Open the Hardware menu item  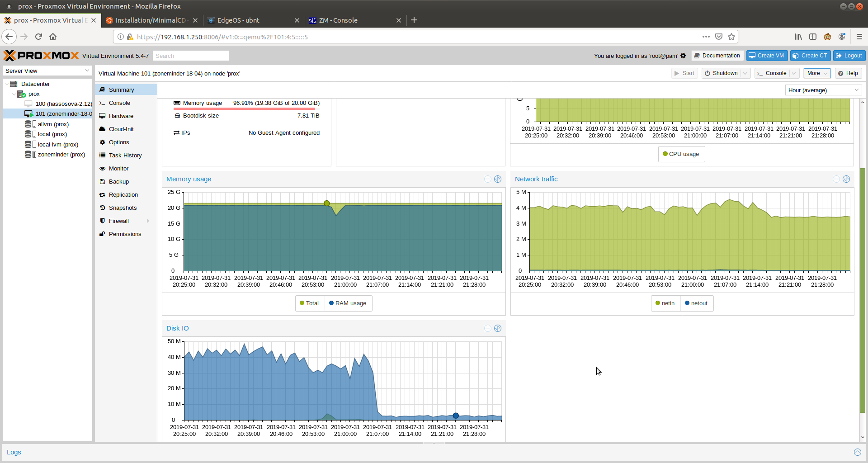point(126,116)
